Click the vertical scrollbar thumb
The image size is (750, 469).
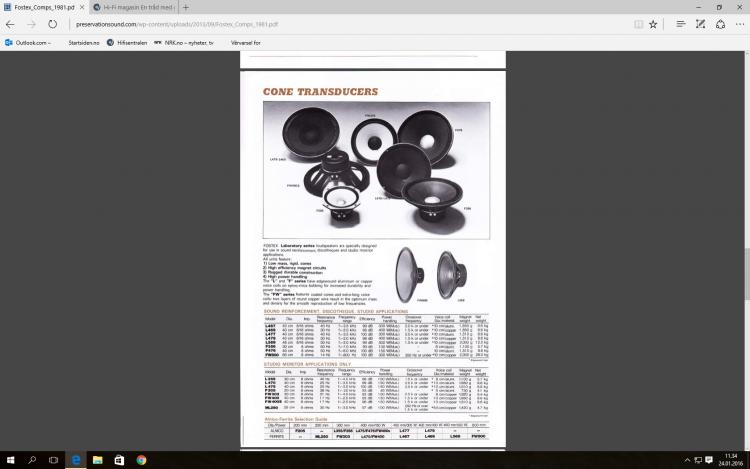pos(747,274)
